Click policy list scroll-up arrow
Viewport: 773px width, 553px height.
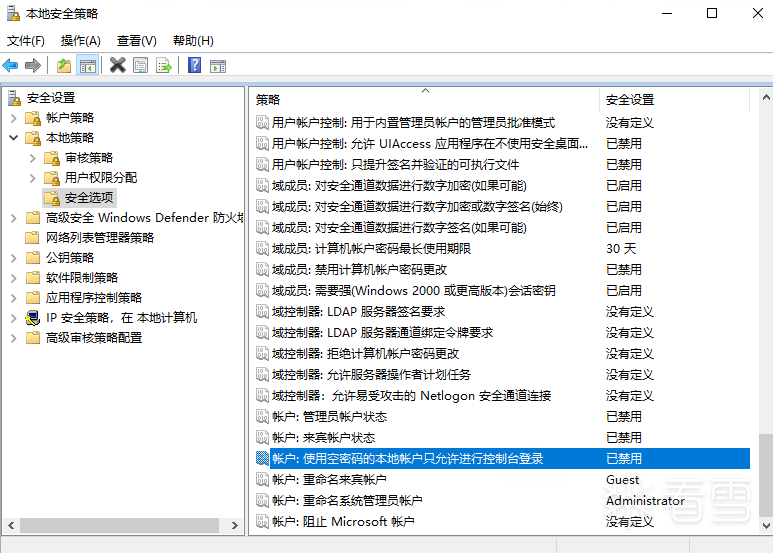tap(766, 98)
